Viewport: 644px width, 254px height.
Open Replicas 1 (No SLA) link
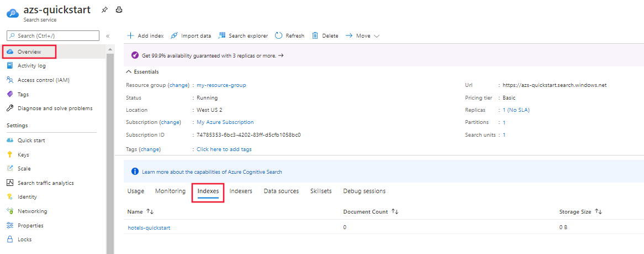pos(518,110)
